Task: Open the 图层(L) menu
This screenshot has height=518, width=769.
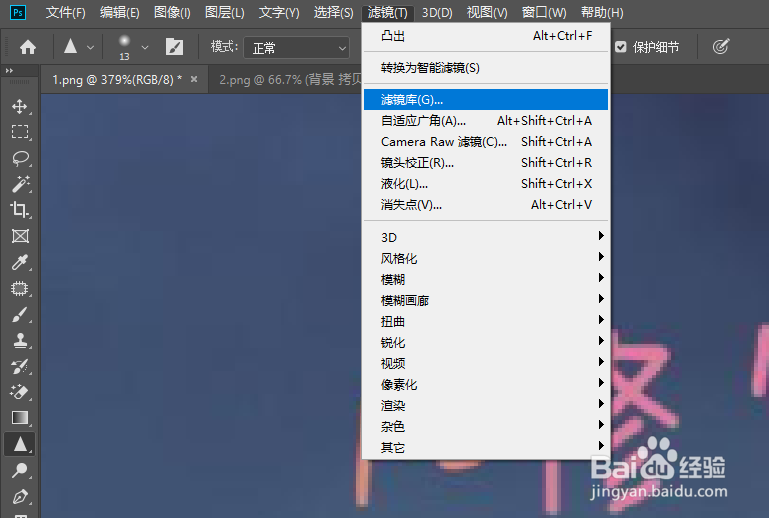Action: pyautogui.click(x=224, y=12)
